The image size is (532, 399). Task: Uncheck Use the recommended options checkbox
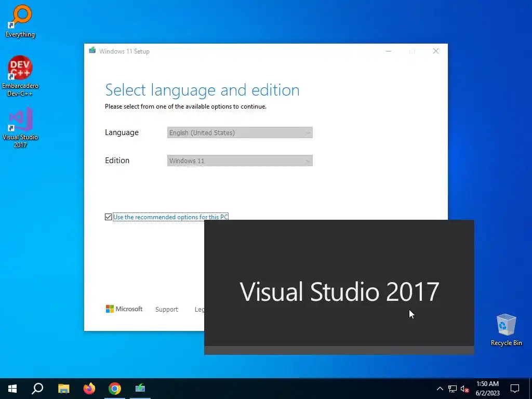tap(108, 217)
